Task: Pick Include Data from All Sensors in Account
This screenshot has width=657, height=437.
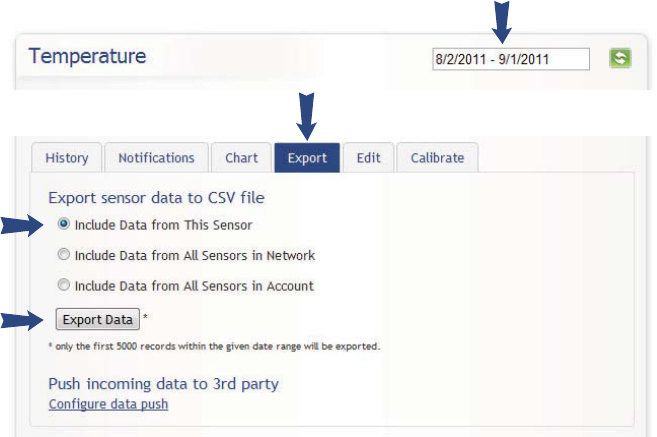Action: tap(65, 285)
